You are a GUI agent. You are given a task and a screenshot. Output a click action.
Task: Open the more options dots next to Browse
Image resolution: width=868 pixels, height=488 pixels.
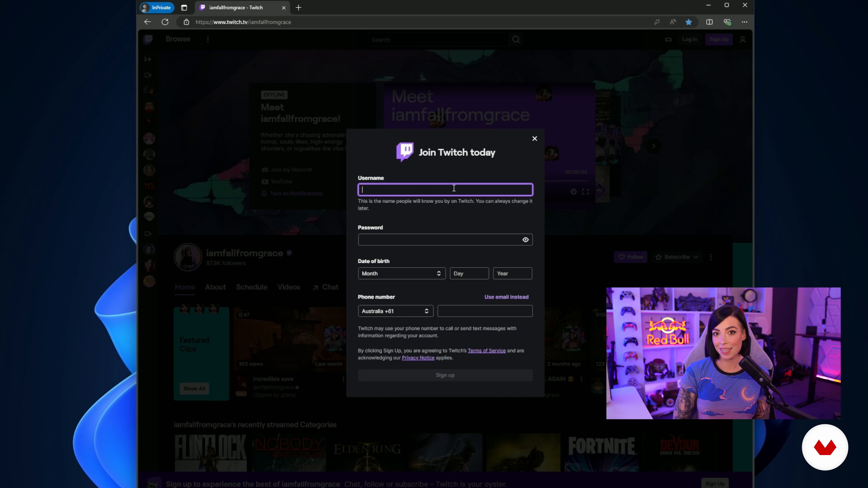(x=208, y=39)
